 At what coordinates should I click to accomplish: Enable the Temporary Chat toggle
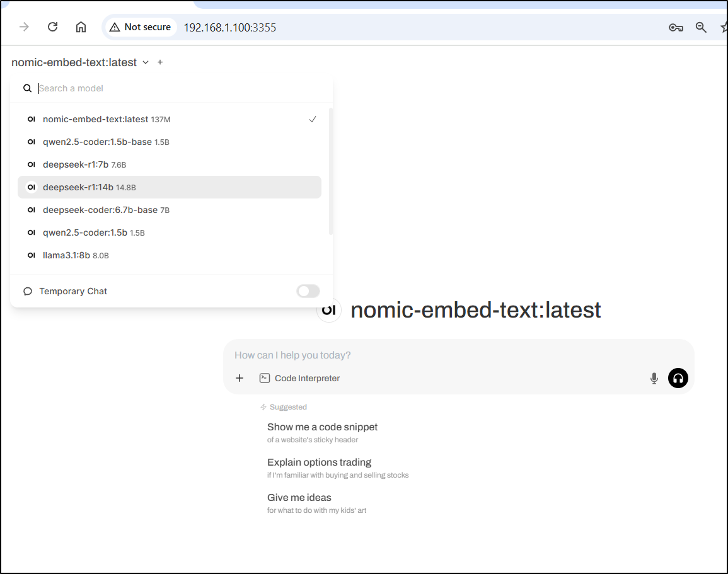click(x=308, y=291)
